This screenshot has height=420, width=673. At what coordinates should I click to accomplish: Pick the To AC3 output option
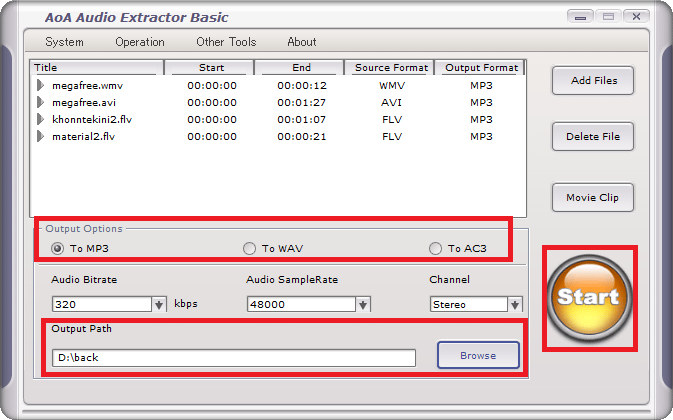coord(435,248)
